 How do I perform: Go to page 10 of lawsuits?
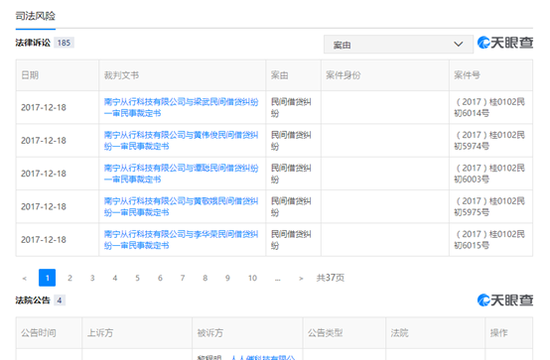pyautogui.click(x=253, y=278)
